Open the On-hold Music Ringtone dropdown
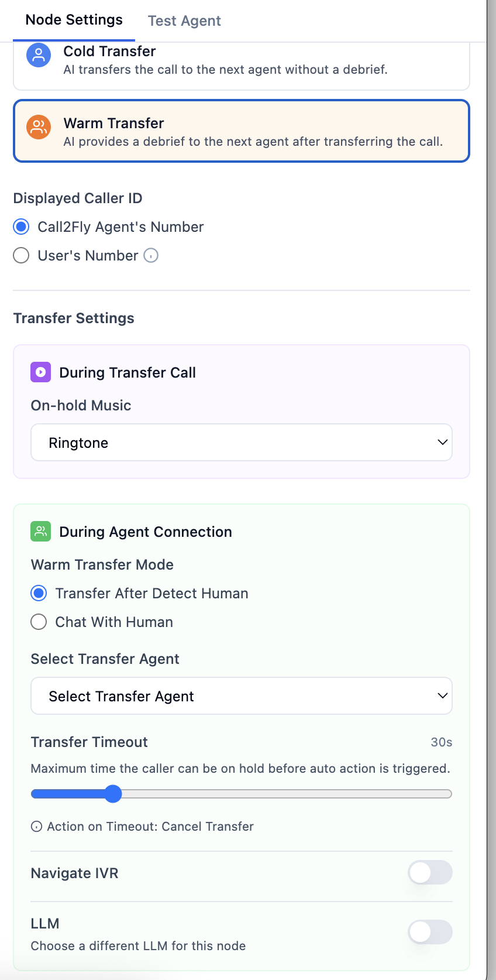 pos(241,443)
